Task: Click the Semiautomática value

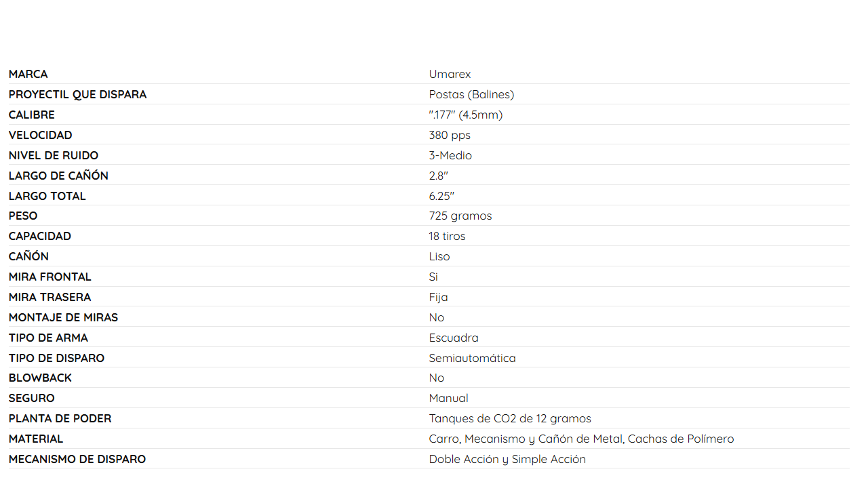Action: (472, 358)
